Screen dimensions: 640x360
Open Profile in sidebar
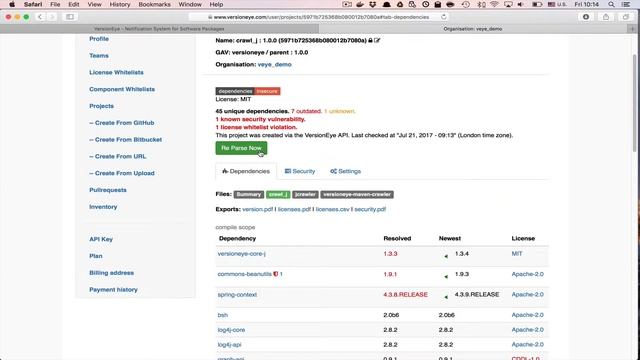(99, 39)
